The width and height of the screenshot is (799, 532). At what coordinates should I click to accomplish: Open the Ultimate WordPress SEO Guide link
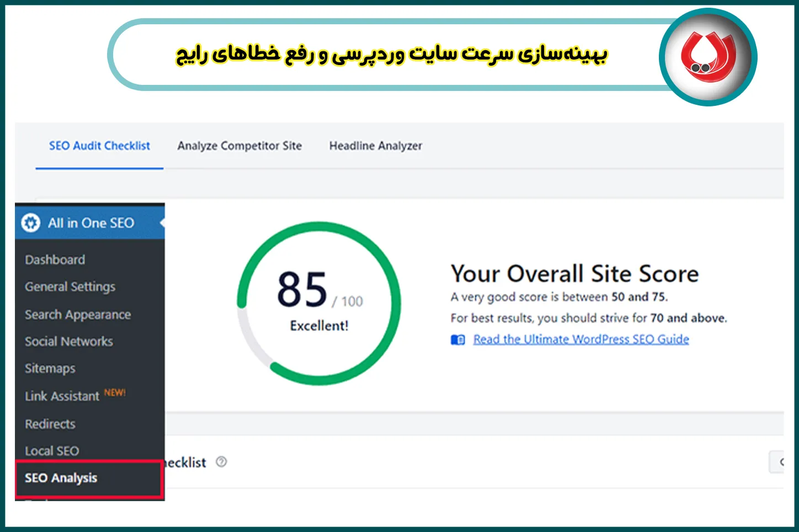click(580, 339)
